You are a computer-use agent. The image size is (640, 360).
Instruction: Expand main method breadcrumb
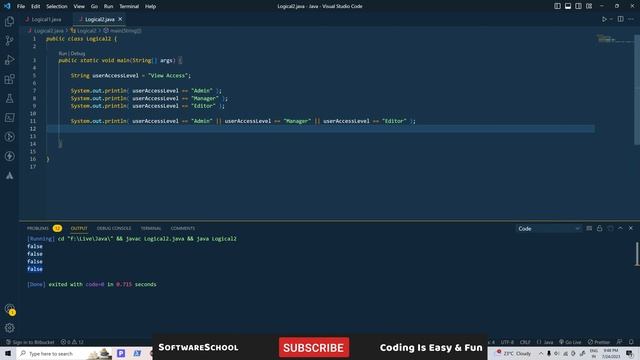(122, 31)
